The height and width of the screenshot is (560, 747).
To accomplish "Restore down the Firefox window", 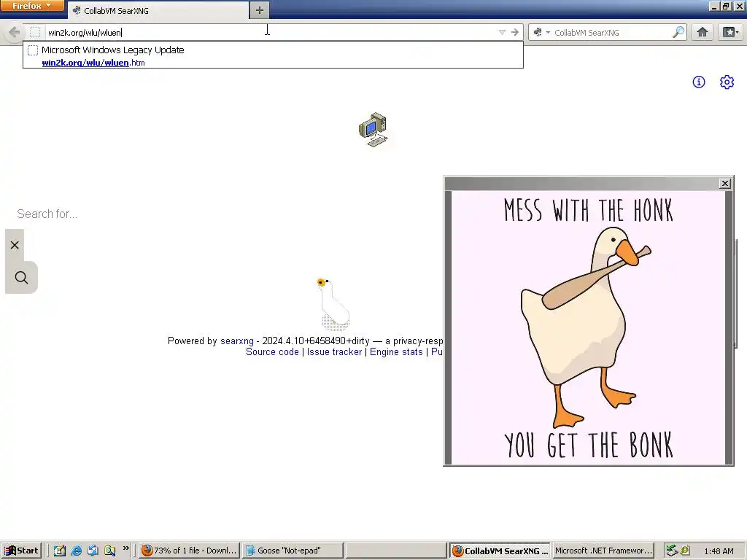I will pyautogui.click(x=726, y=6).
